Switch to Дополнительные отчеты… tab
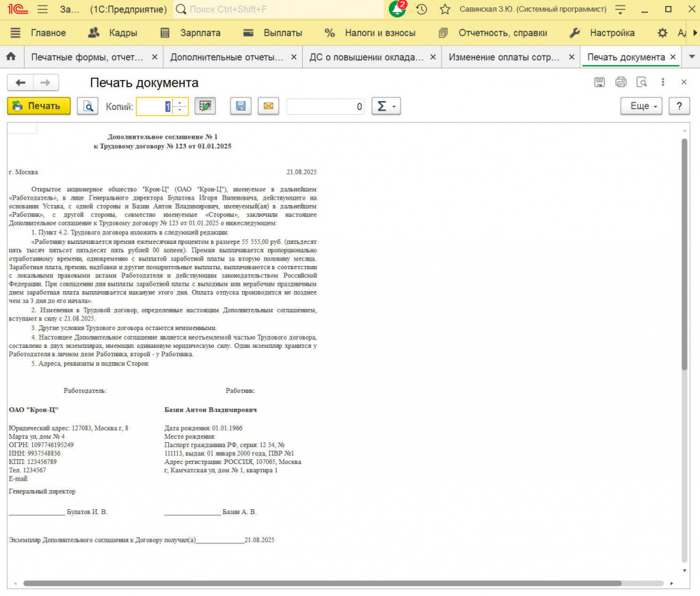The height and width of the screenshot is (596, 700). point(227,57)
